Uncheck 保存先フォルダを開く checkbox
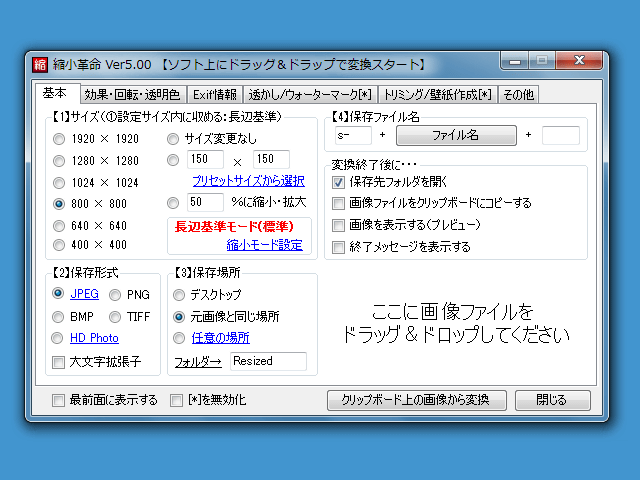 (338, 182)
